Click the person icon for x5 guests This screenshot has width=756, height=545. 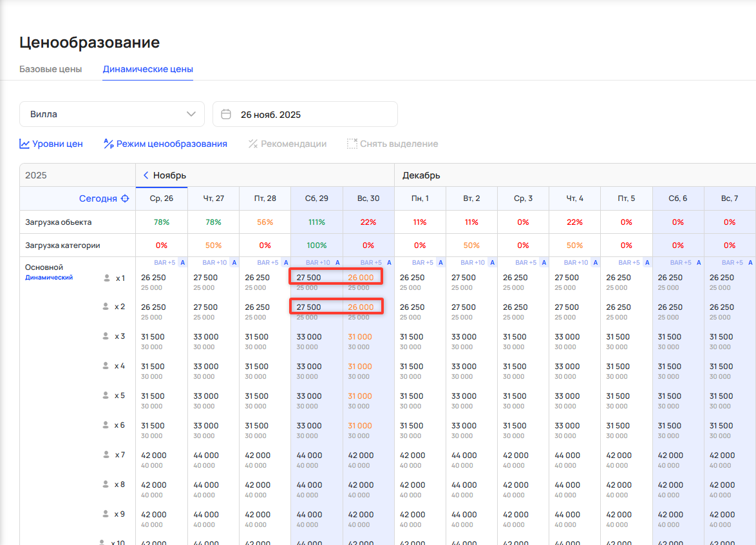tap(106, 396)
